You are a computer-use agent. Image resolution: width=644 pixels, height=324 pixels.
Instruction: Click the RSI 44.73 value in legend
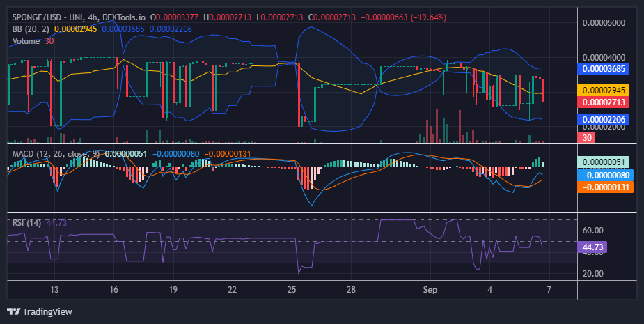pyautogui.click(x=56, y=223)
